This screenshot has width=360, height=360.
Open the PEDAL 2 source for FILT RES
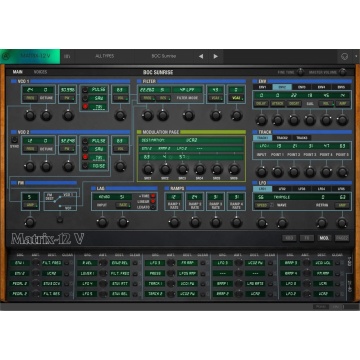pos(19,294)
